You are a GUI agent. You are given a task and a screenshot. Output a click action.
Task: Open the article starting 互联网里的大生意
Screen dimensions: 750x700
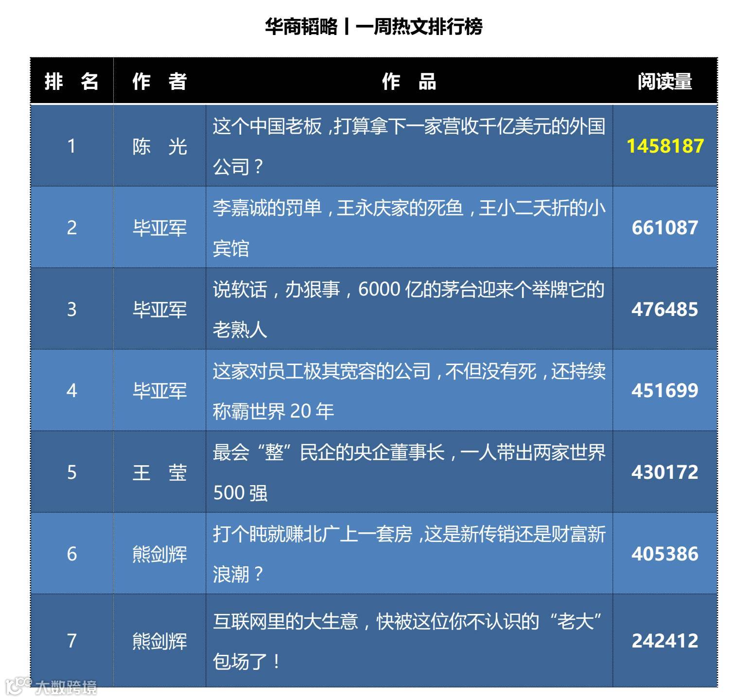(409, 641)
